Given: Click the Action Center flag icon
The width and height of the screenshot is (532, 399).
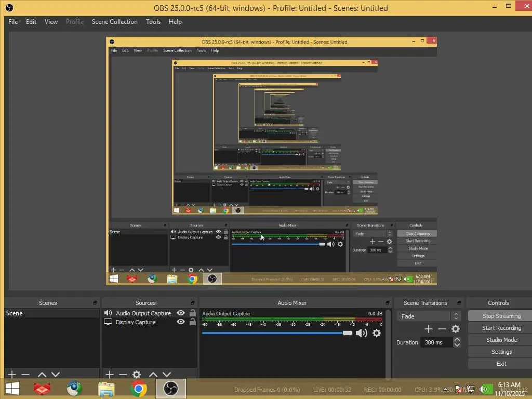Looking at the screenshot, I should [x=458, y=389].
